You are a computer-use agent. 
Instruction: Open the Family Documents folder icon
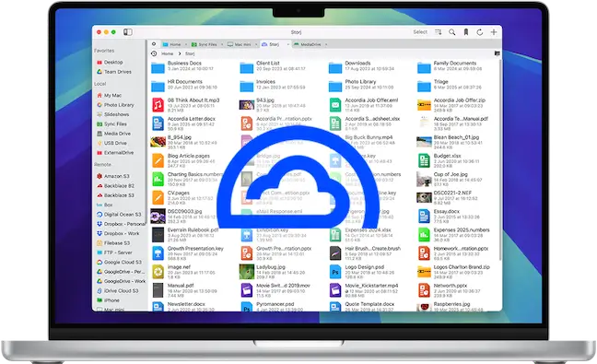click(x=424, y=68)
